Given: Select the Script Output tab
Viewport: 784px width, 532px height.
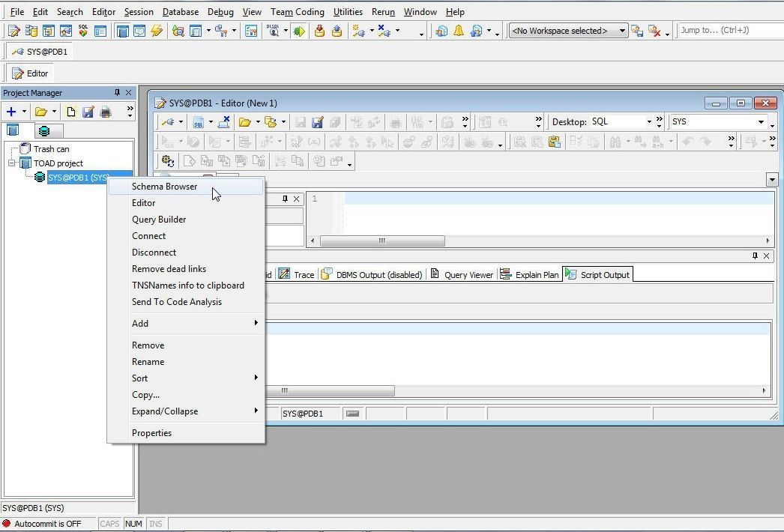Looking at the screenshot, I should coord(597,274).
